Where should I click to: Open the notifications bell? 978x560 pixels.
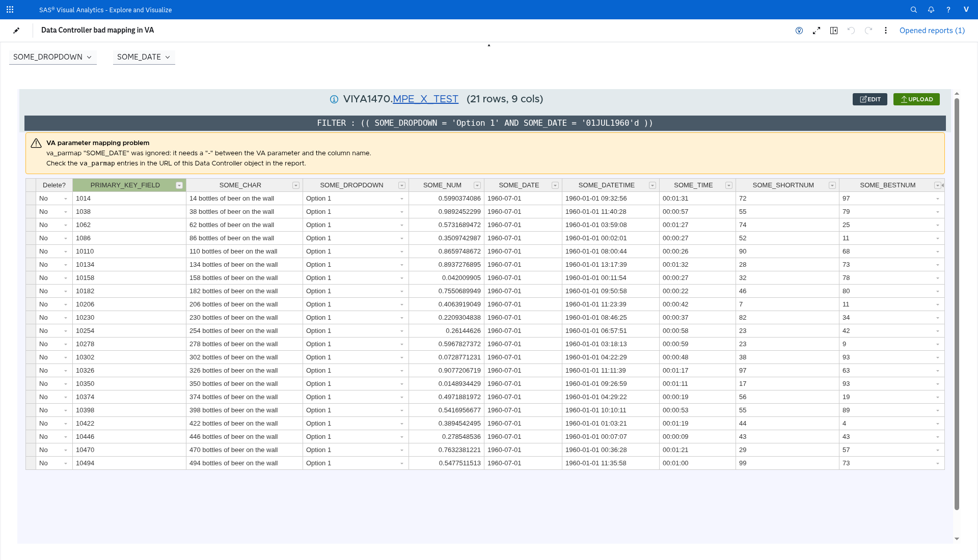coord(931,10)
